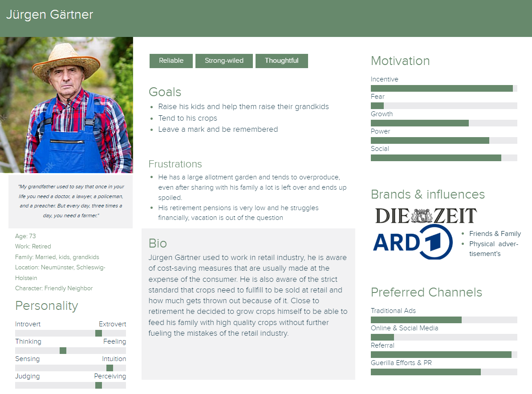Screen dimensions: 532x394
Task: Click 'Leave a mark and be remembered'
Action: click(x=218, y=129)
